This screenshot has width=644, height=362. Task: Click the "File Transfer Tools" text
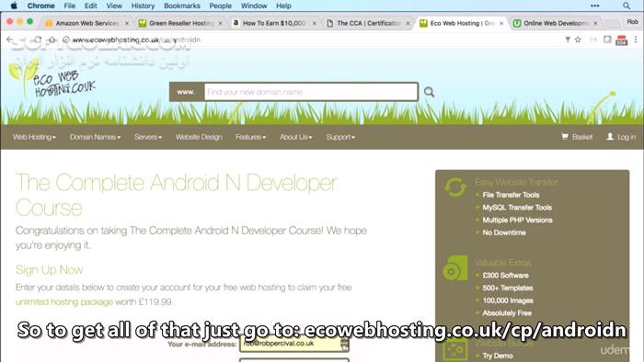511,195
